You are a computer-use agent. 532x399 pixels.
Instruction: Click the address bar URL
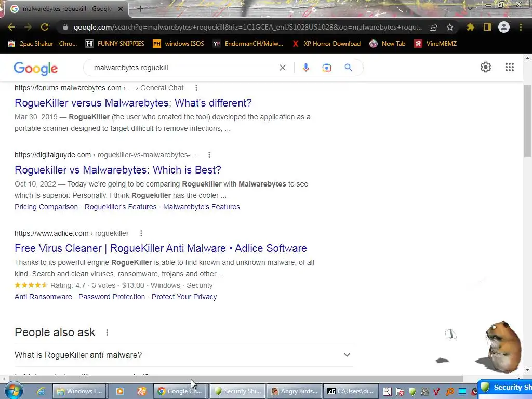[248, 27]
